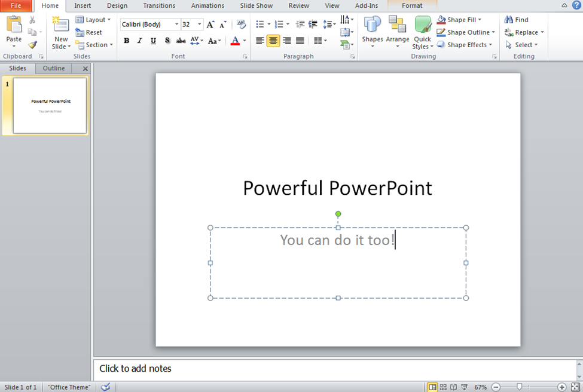Switch to the Outline pane tab
The image size is (583, 392).
point(54,68)
